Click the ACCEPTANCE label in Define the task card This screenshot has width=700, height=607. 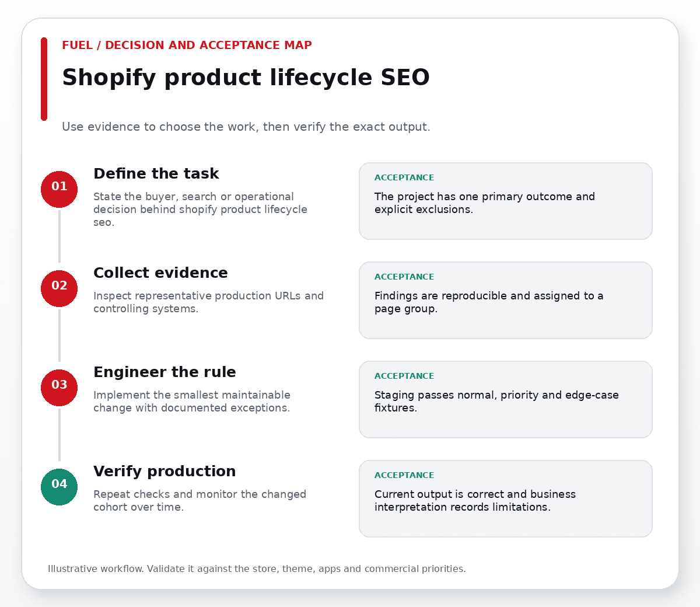pos(404,177)
